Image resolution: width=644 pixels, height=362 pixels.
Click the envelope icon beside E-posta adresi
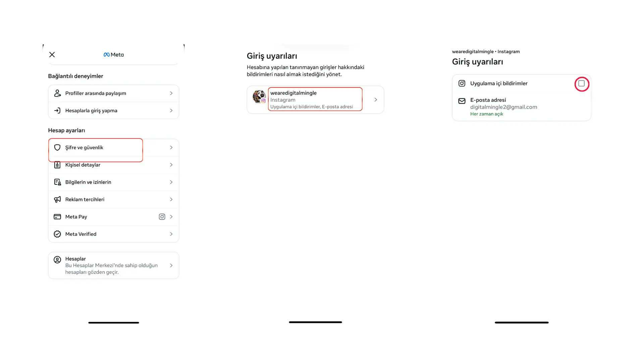point(462,101)
